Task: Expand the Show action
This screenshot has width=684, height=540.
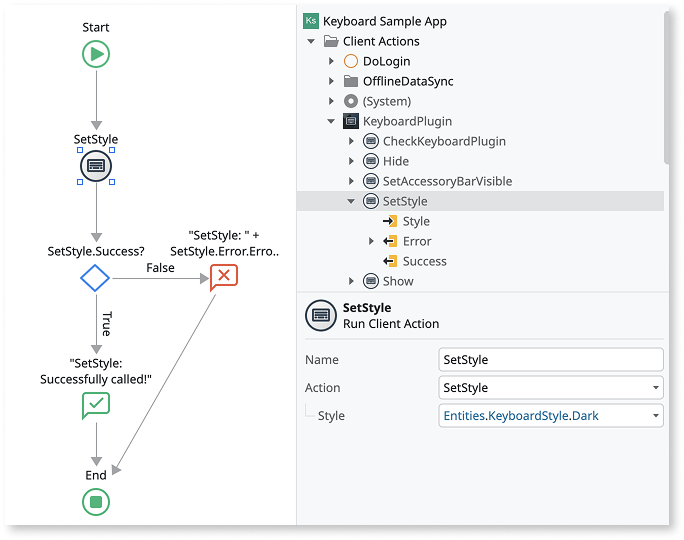Action: pos(351,281)
